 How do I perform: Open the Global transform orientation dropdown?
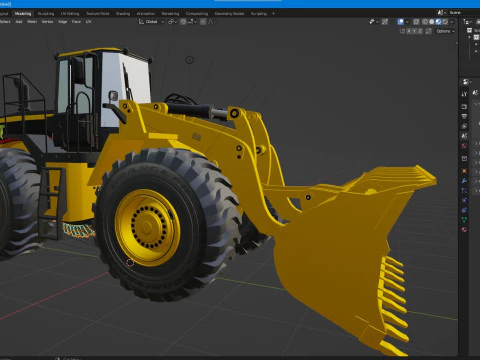(152, 22)
